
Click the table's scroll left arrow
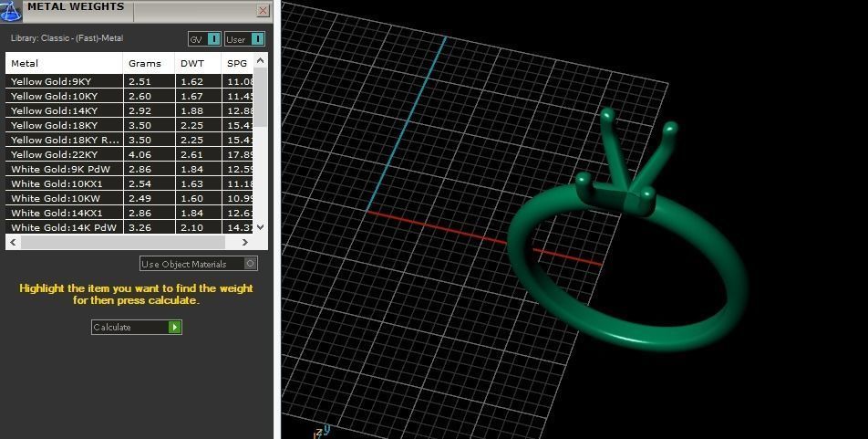(x=14, y=242)
